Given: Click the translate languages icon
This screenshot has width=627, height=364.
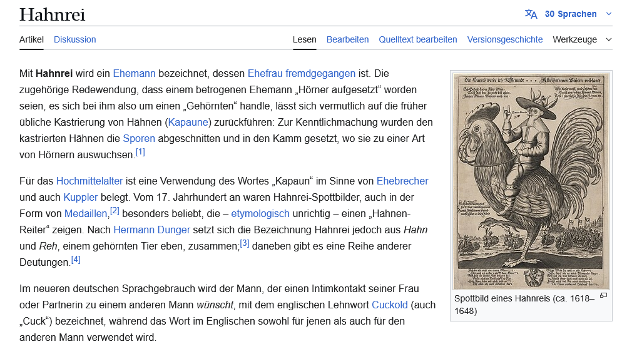Looking at the screenshot, I should (x=531, y=14).
